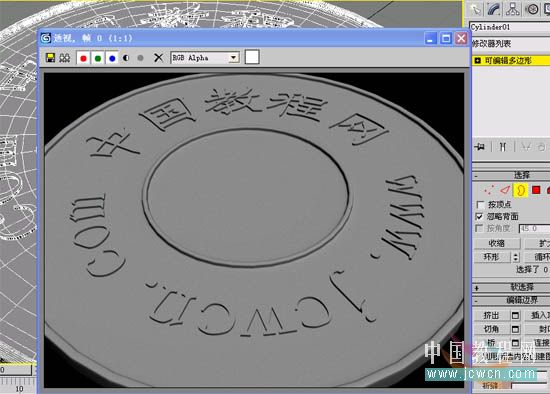Select the border sub-object level icon

click(x=521, y=190)
